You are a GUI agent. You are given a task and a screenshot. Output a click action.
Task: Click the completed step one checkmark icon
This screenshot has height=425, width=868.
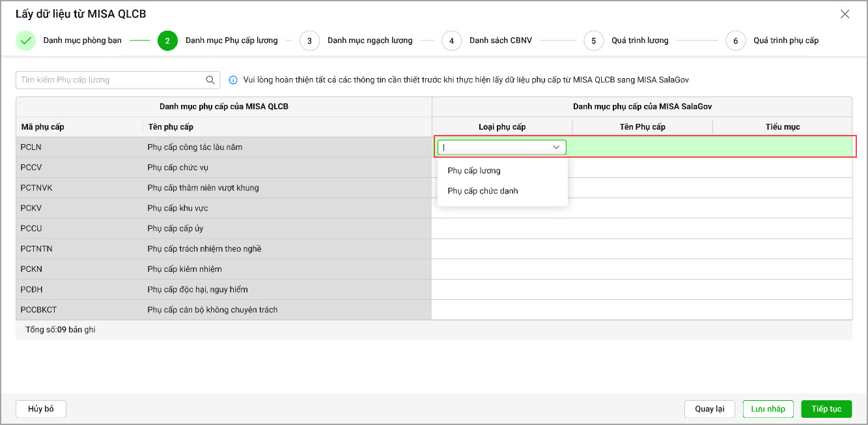[26, 40]
